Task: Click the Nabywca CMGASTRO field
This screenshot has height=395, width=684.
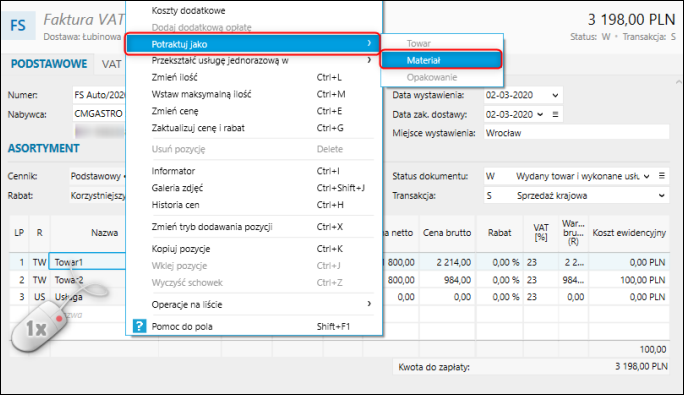Action: [x=100, y=114]
